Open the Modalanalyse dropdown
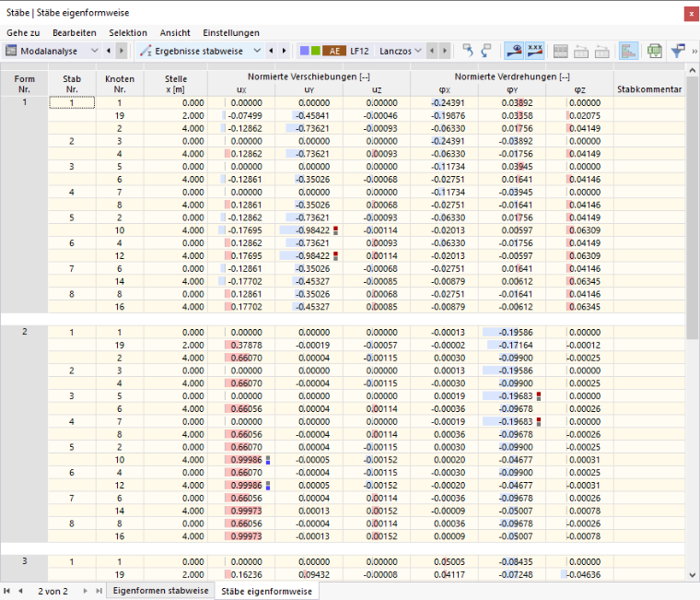This screenshot has width=700, height=600. click(52, 51)
